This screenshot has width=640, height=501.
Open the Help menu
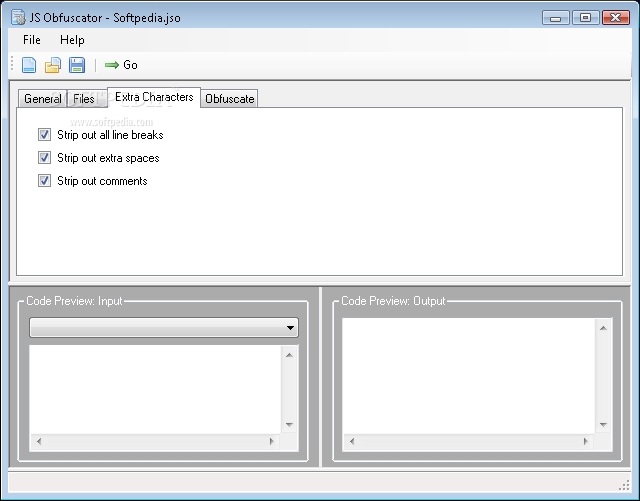[72, 40]
